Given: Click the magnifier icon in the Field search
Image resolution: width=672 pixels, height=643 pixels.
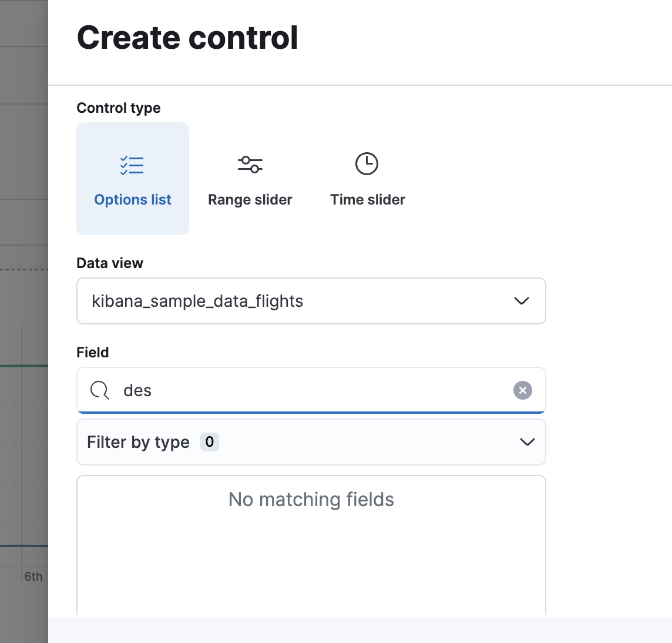Looking at the screenshot, I should tap(99, 390).
